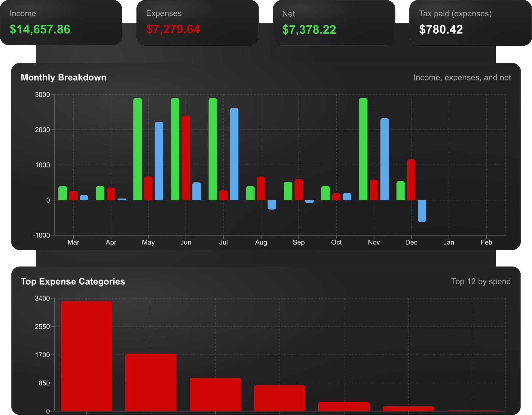Click the Mar axis label
The height and width of the screenshot is (415, 532).
(73, 242)
